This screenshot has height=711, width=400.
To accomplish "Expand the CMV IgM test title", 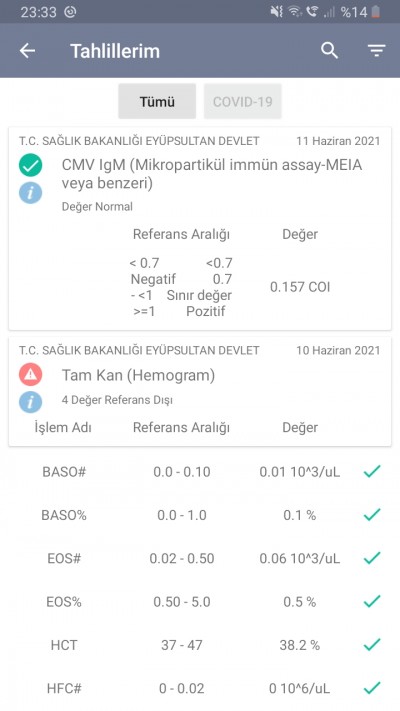I will click(x=212, y=175).
